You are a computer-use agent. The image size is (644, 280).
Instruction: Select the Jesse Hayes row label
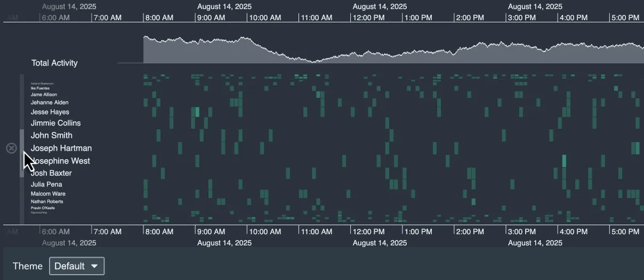point(50,112)
